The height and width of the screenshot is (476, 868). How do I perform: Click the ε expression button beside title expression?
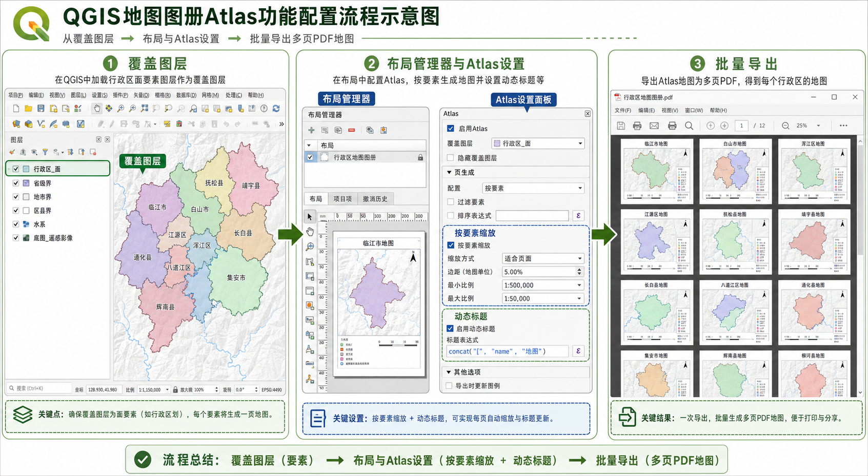(x=578, y=351)
